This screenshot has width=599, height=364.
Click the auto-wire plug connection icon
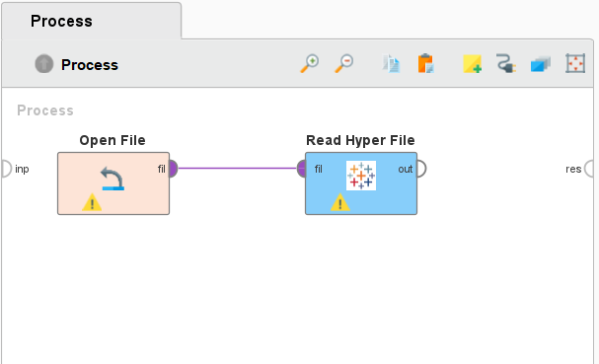coord(506,63)
